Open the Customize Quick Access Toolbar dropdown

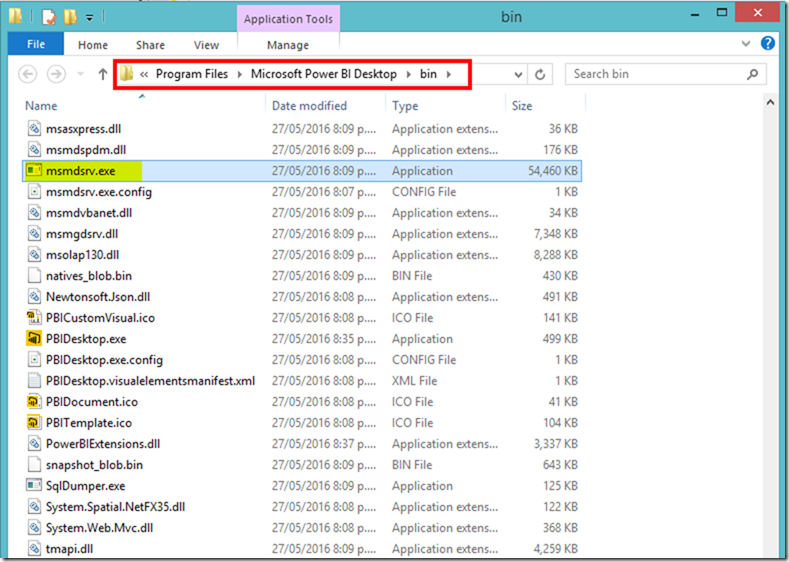(90, 18)
